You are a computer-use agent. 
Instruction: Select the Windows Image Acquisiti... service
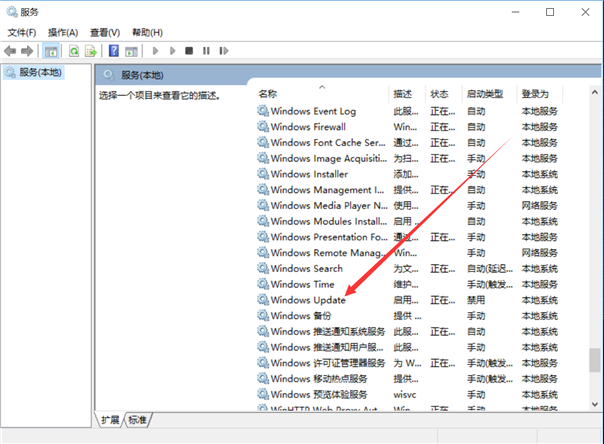(329, 158)
